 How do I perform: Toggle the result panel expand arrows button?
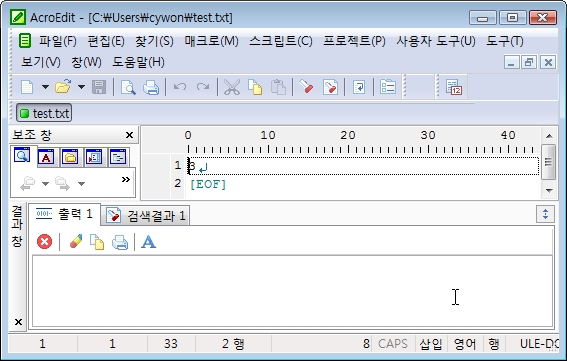[545, 214]
